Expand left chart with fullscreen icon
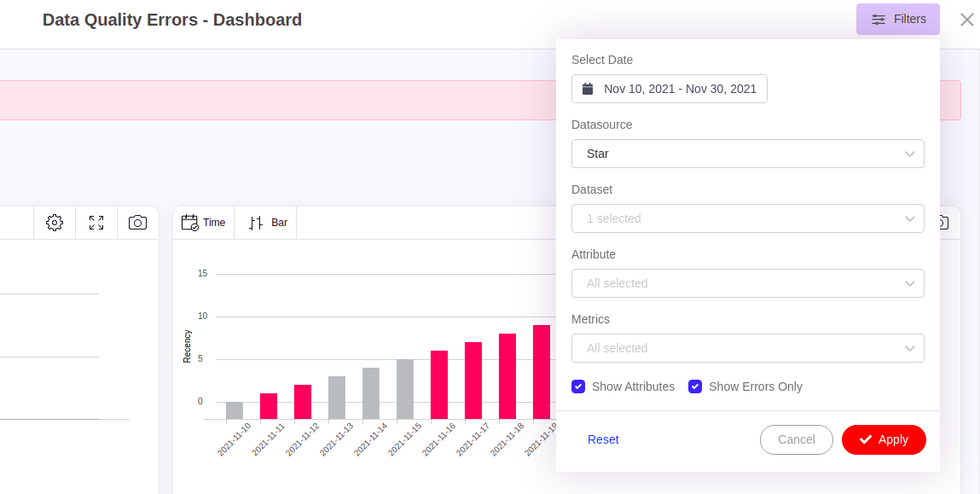The width and height of the screenshot is (980, 494). (96, 223)
